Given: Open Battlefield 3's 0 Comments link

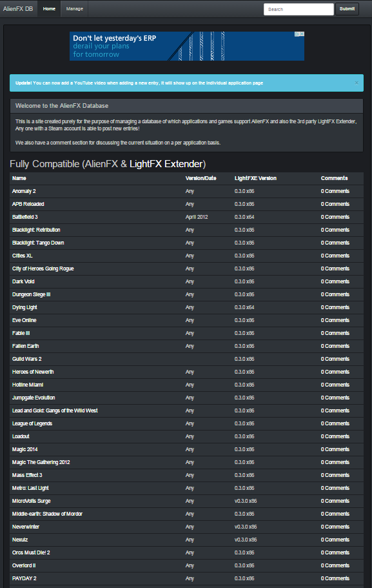Looking at the screenshot, I should pos(335,217).
